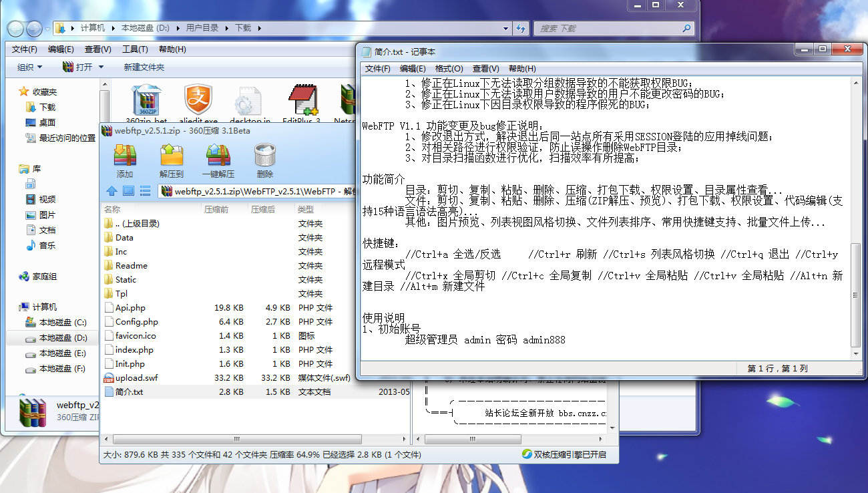Select the Readme folder in archive
Viewport: 868px width, 493px height.
(126, 265)
